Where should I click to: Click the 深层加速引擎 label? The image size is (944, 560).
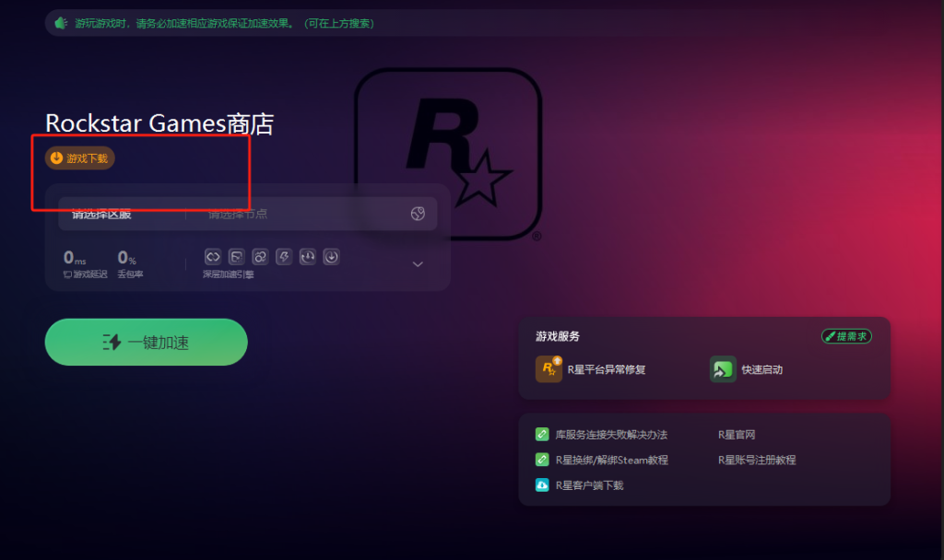coord(229,274)
